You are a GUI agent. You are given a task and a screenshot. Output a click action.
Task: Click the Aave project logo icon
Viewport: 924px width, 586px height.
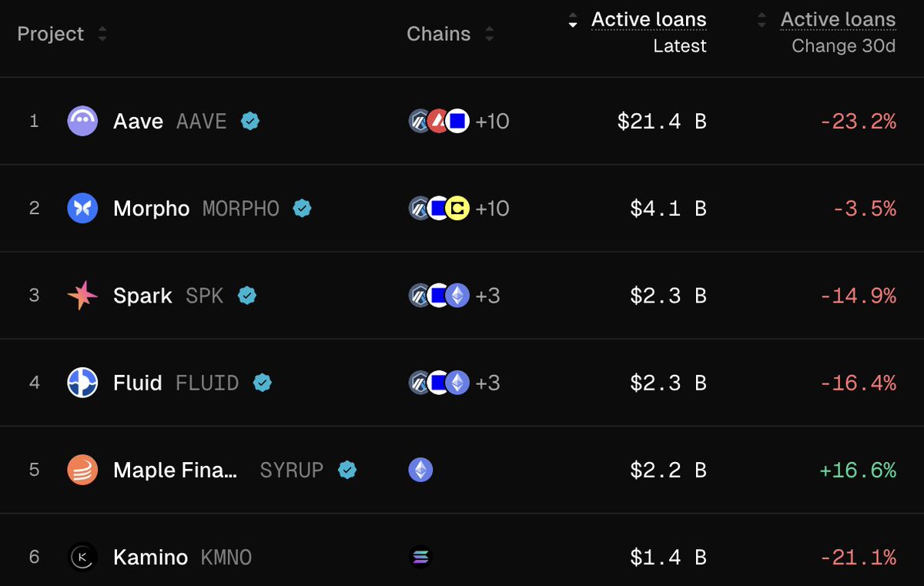82,121
